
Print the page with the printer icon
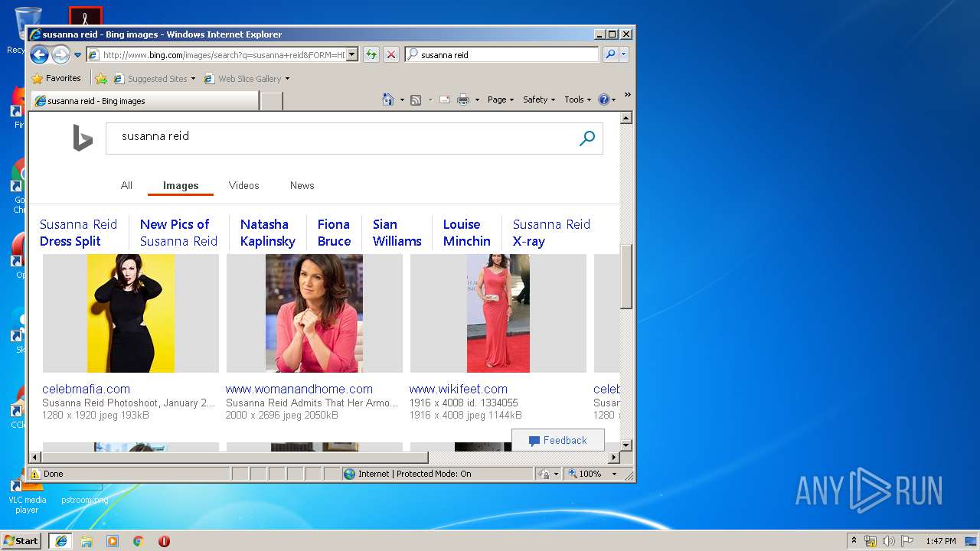point(463,99)
